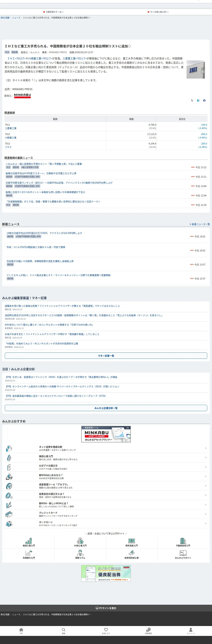Open FX初心者入門 icon in site grid
The width and height of the screenshot is (212, 644).
(x=80, y=541)
